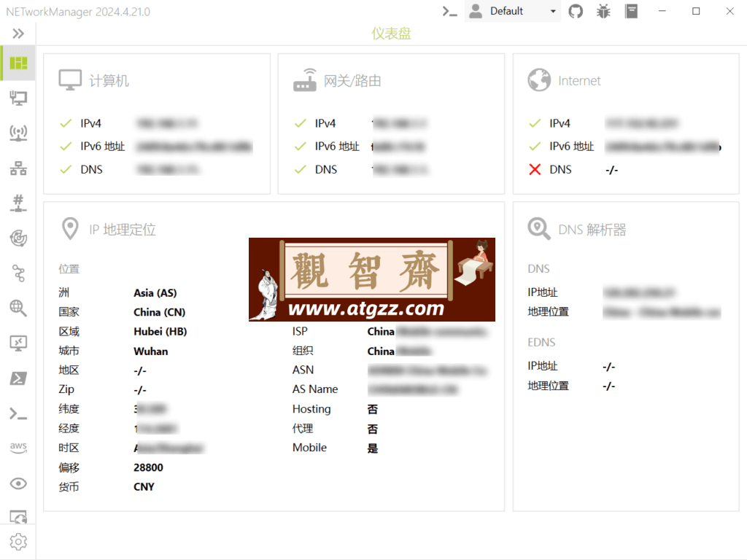Screen dimensions: 747x560
Task: Click the computer monitor card icon
Action: 70,80
